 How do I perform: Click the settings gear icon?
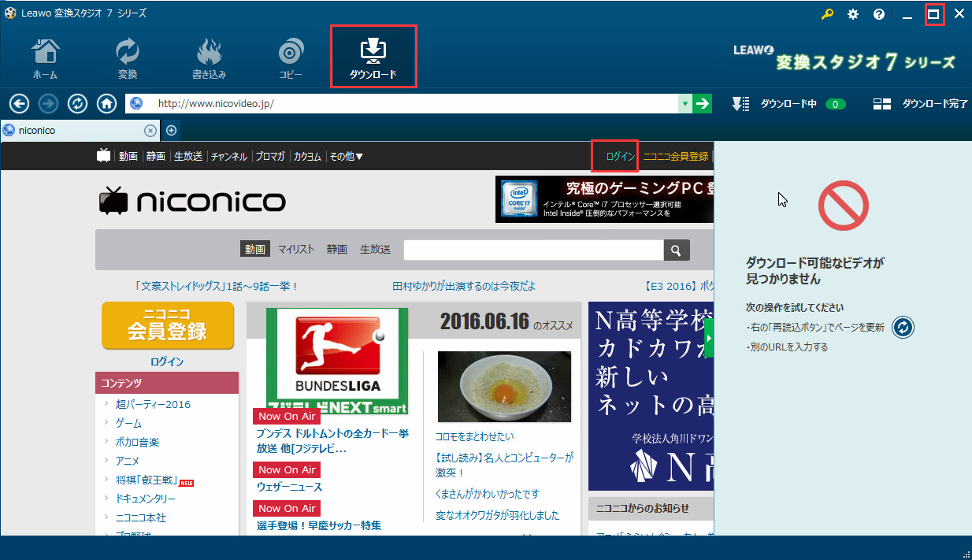click(852, 14)
